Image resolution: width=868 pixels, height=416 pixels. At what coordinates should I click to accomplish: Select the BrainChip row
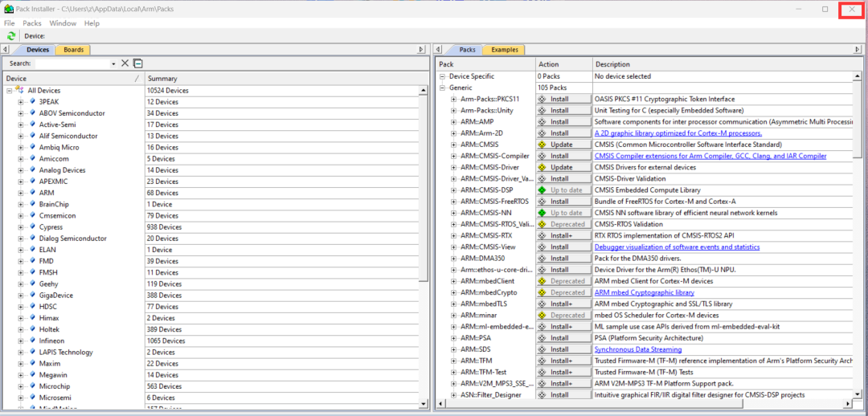coord(211,205)
